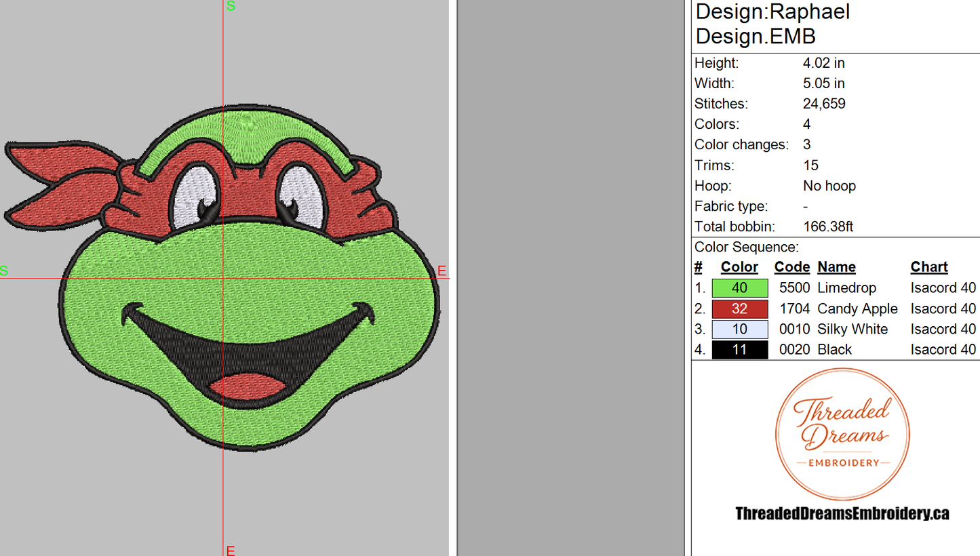Click the Colors value 4

tap(807, 124)
